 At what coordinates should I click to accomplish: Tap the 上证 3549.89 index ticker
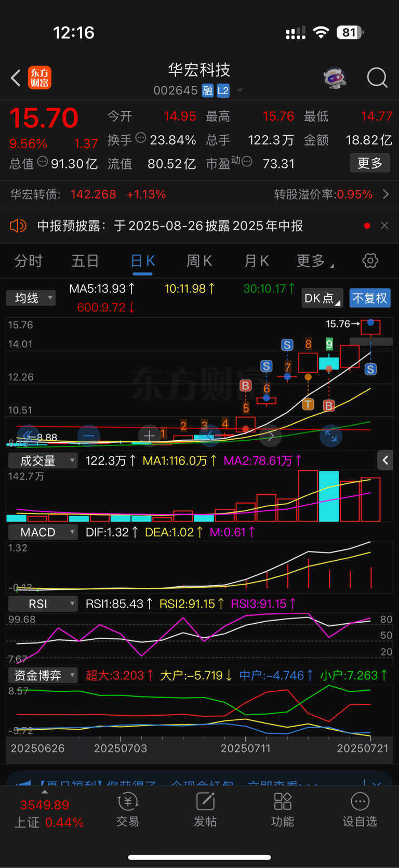tap(48, 813)
